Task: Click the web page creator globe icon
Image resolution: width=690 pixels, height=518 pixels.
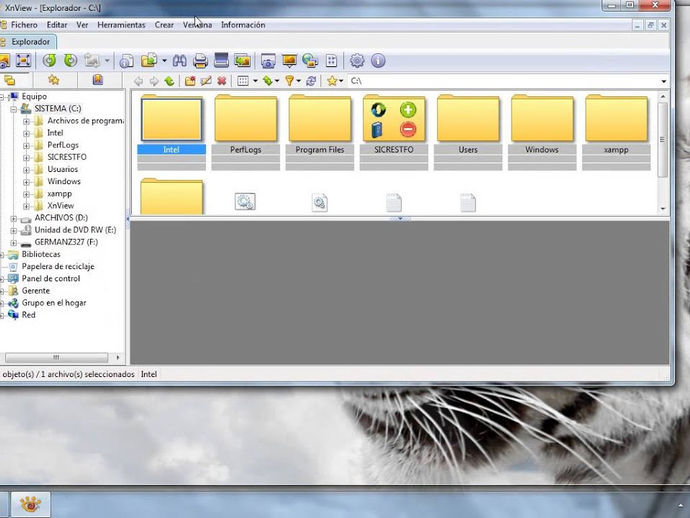Action: [310, 61]
